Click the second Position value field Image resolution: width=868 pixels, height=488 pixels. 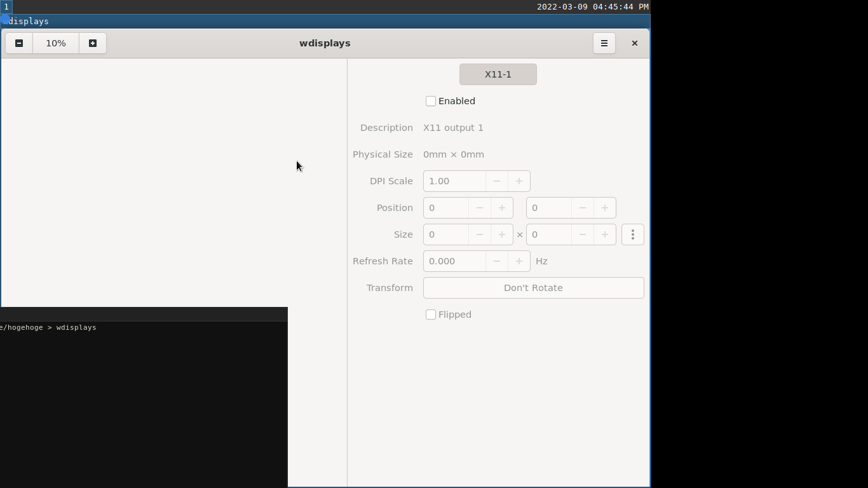549,208
